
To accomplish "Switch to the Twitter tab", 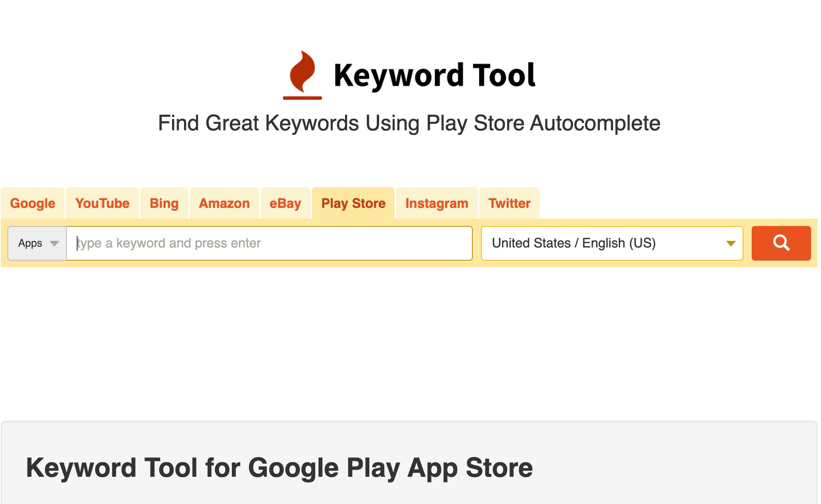I will (x=509, y=203).
